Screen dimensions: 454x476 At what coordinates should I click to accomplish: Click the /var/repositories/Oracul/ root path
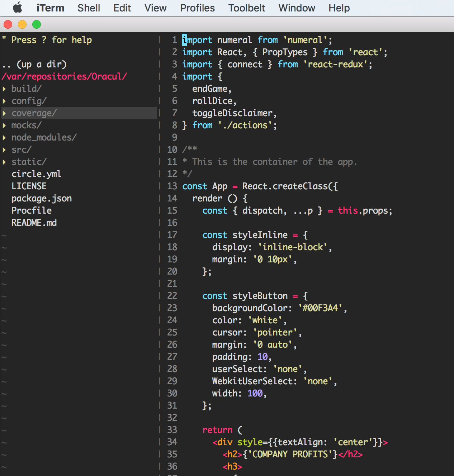click(x=65, y=77)
